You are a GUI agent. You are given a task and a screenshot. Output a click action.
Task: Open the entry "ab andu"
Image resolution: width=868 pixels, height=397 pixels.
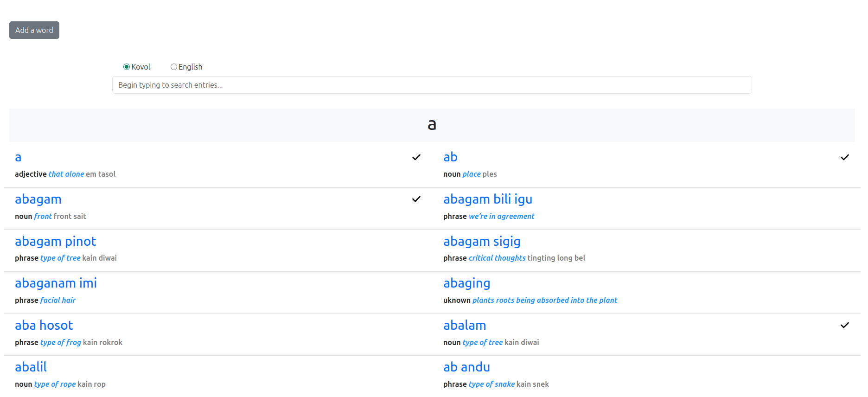466,367
